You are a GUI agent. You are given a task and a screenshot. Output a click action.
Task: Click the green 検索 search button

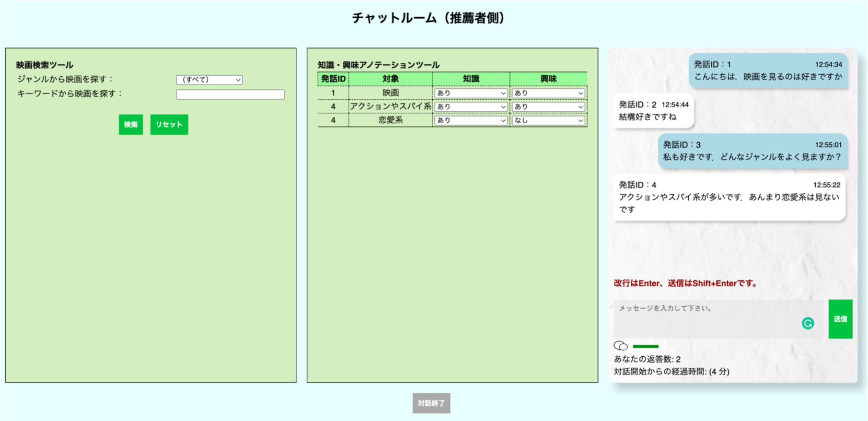pyautogui.click(x=131, y=125)
